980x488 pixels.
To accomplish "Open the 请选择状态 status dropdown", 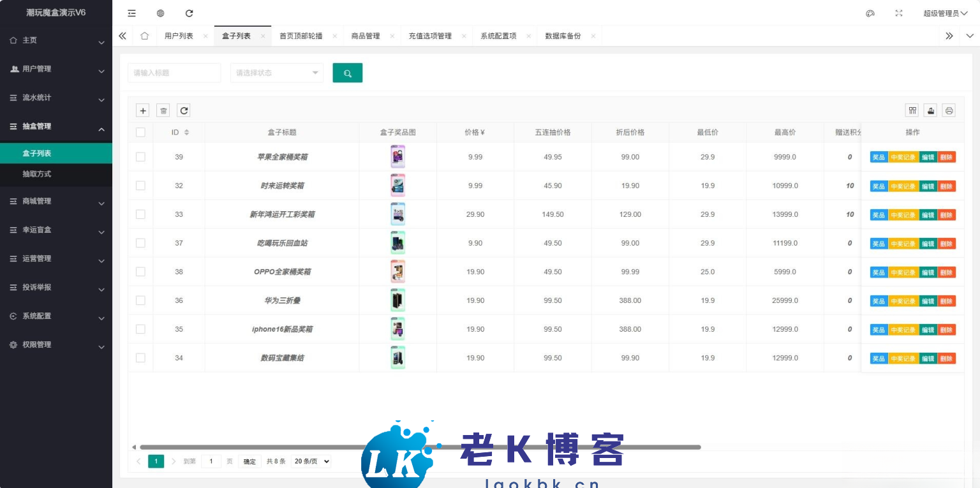I will pyautogui.click(x=276, y=73).
